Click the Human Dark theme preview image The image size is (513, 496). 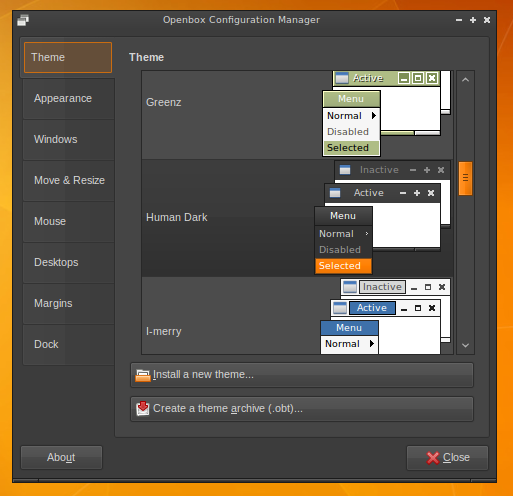pyautogui.click(x=383, y=217)
